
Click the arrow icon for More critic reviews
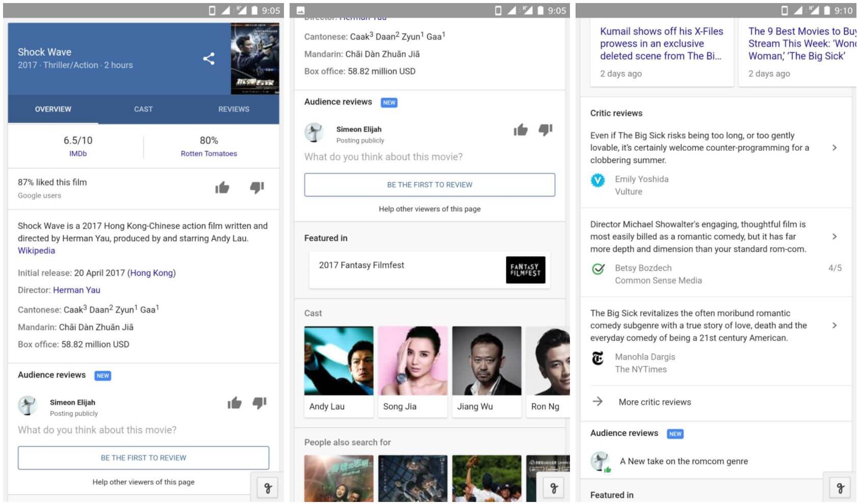pos(597,402)
